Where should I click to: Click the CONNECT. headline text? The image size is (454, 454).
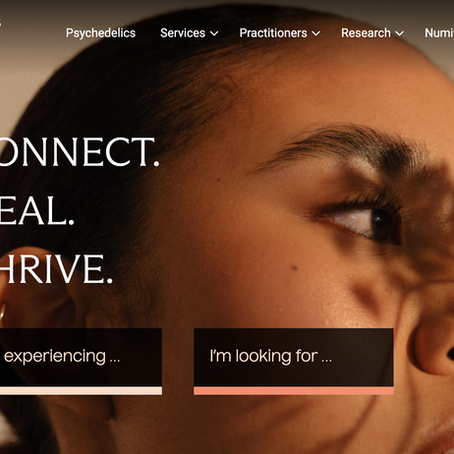(79, 152)
